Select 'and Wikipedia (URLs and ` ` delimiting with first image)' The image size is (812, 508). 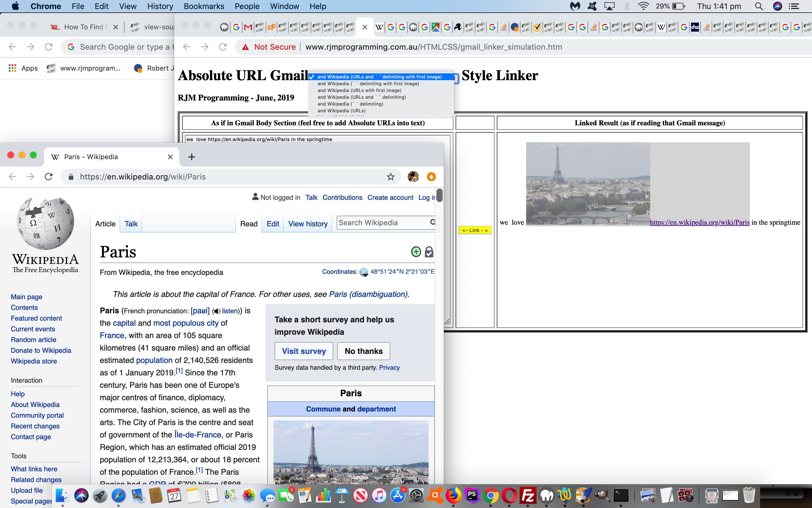(381, 77)
